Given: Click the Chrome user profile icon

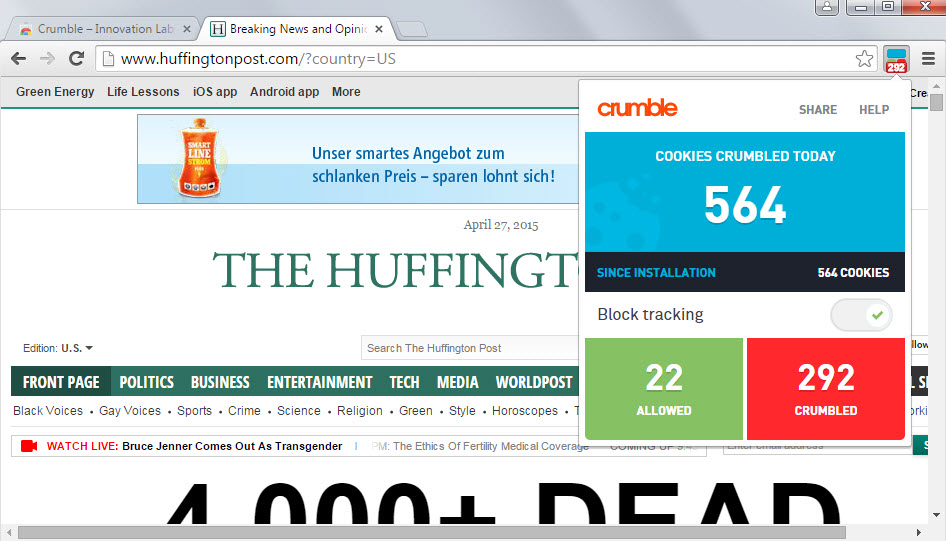Looking at the screenshot, I should pyautogui.click(x=827, y=7).
